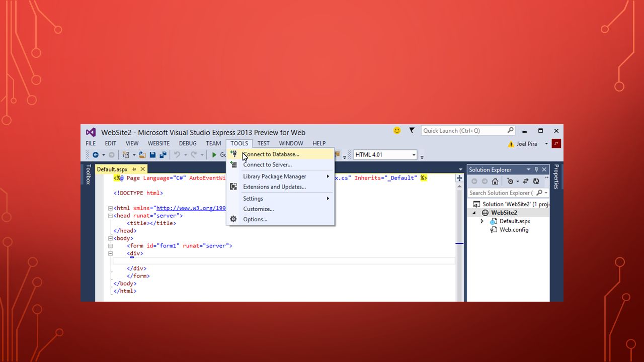Open the HELP menu
Image resolution: width=644 pixels, height=362 pixels.
click(319, 143)
